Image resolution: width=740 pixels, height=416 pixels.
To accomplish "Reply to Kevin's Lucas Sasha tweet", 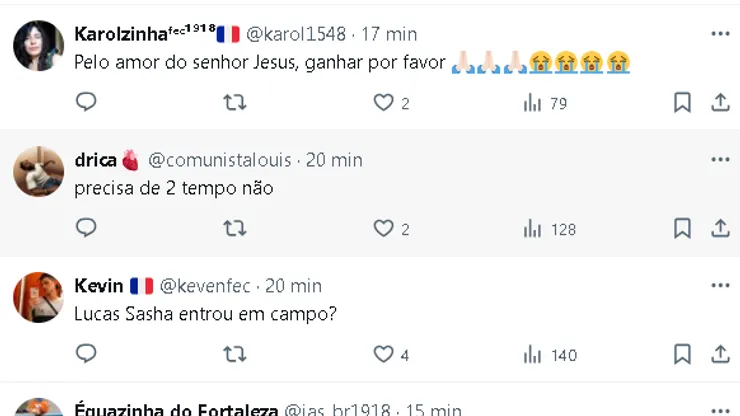I will [x=86, y=354].
